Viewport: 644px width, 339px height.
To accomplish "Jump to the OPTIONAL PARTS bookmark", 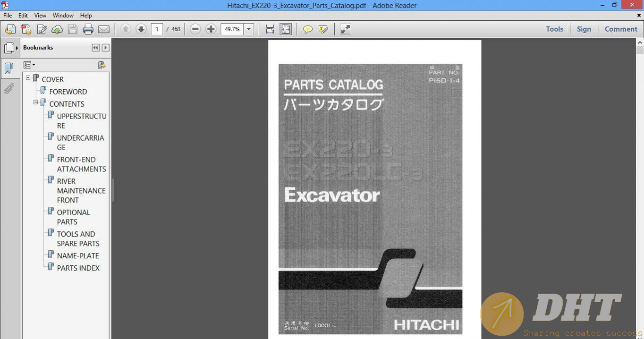I will (x=73, y=217).
